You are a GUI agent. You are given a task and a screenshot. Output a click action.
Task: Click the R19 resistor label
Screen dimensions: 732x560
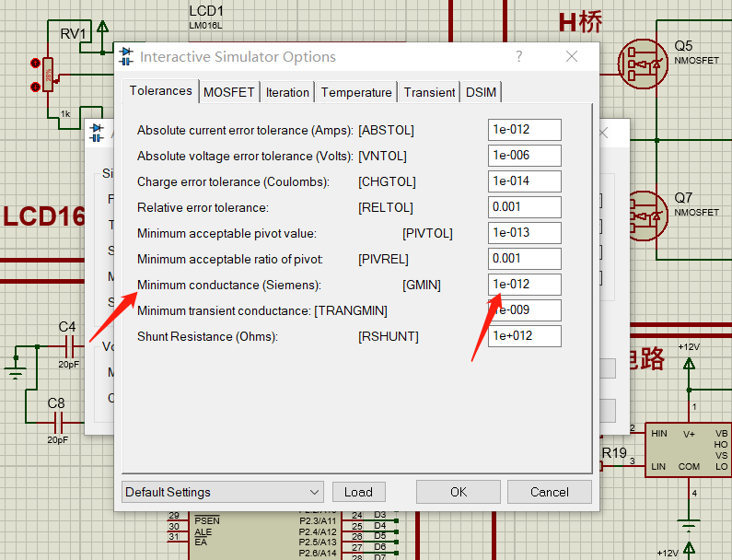coord(614,453)
